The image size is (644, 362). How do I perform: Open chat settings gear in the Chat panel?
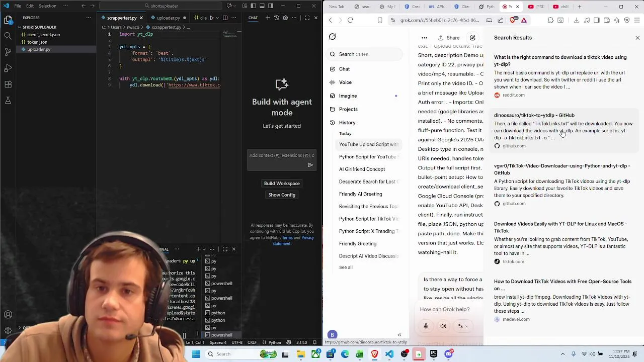(x=285, y=18)
